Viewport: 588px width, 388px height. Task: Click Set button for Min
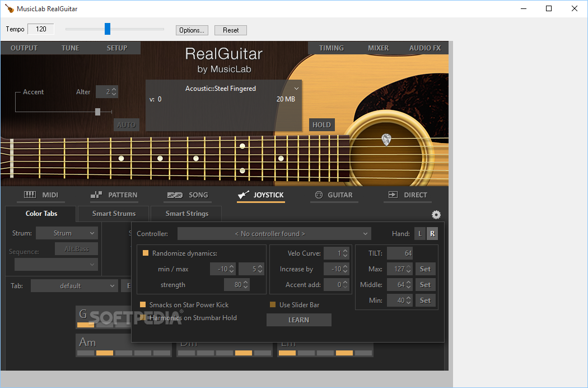pyautogui.click(x=425, y=300)
